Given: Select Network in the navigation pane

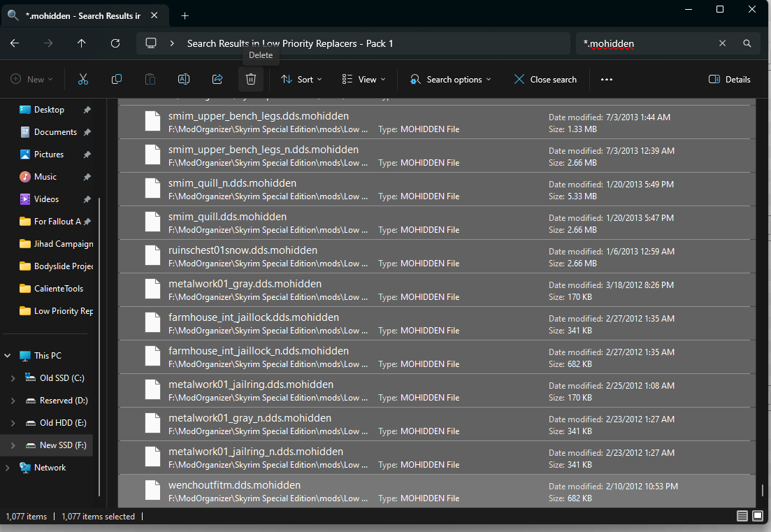Looking at the screenshot, I should click(x=50, y=468).
